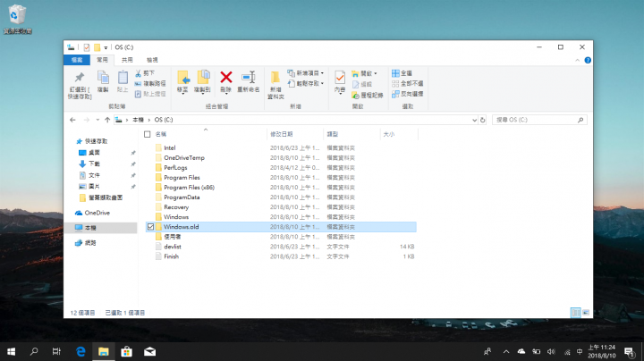Expand the Open (開啟) dropdown
The width and height of the screenshot is (644, 361).
click(x=364, y=73)
